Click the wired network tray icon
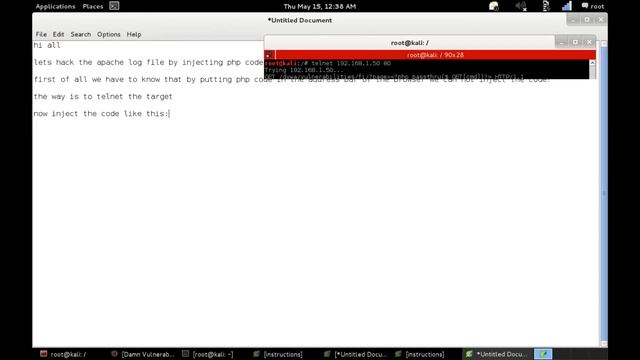Screen dimensions: 640x360 [x=546, y=6]
